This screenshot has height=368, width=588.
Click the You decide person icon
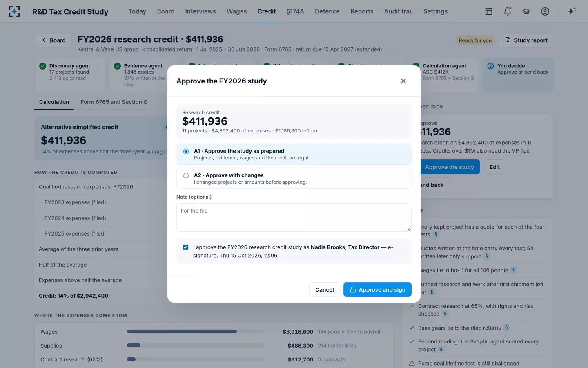[x=490, y=66]
